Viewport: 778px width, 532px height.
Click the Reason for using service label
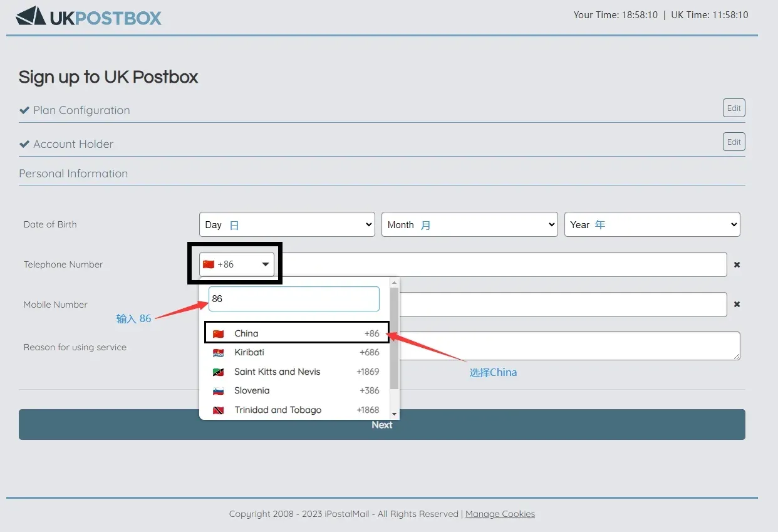[75, 347]
